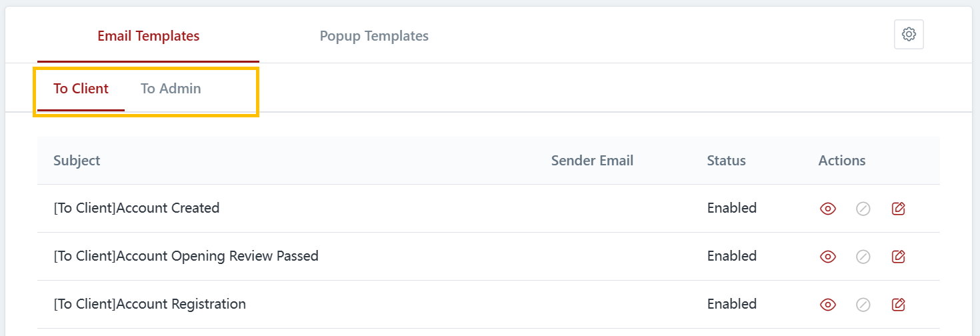Select the To Admin sub-tab
This screenshot has width=980, height=336.
pyautogui.click(x=171, y=89)
